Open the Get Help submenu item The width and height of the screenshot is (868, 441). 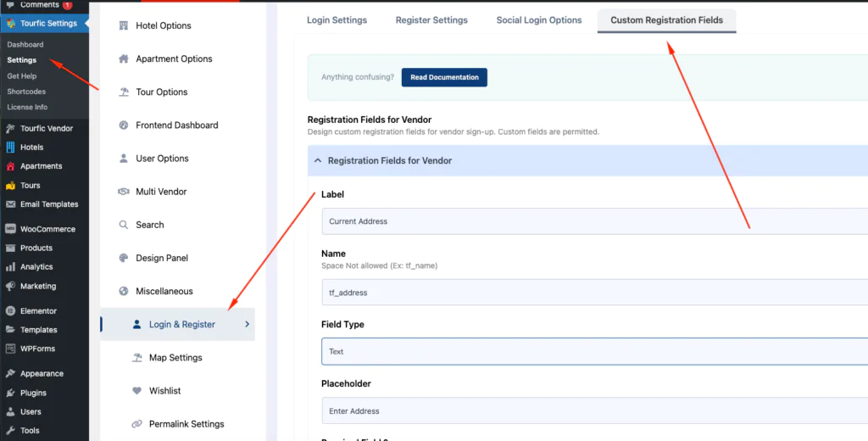coord(21,75)
